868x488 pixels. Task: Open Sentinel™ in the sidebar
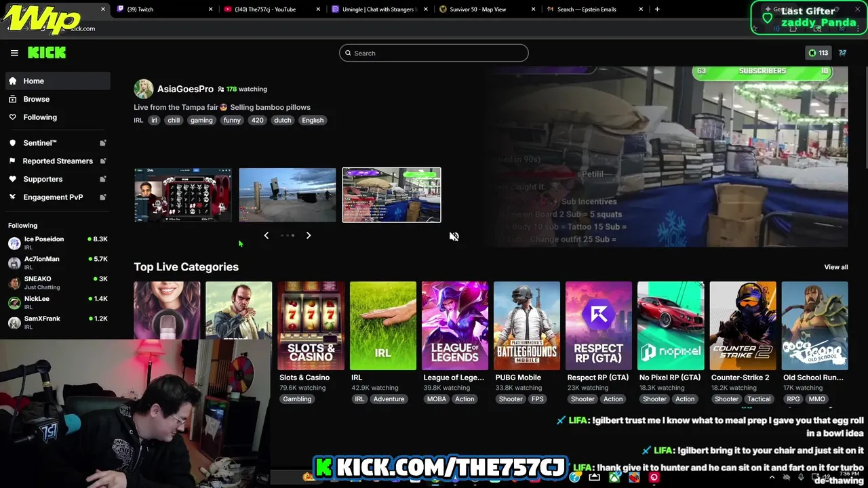pyautogui.click(x=58, y=143)
